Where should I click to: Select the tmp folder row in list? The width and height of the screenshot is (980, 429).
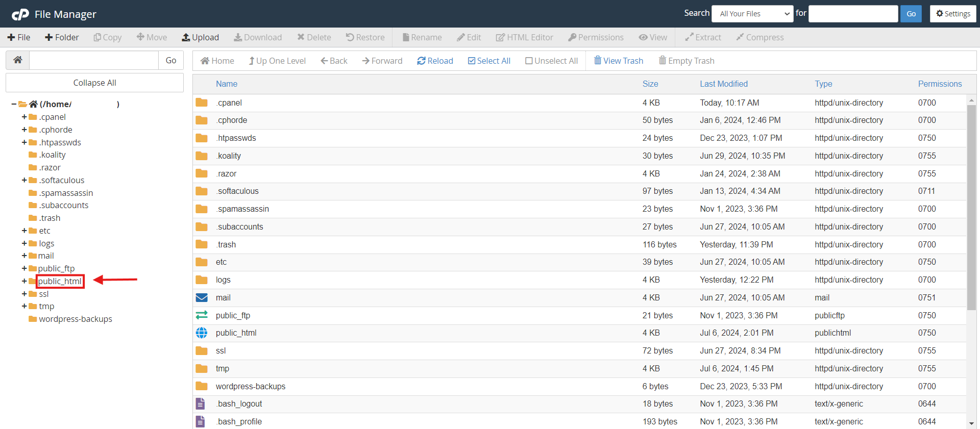point(579,368)
